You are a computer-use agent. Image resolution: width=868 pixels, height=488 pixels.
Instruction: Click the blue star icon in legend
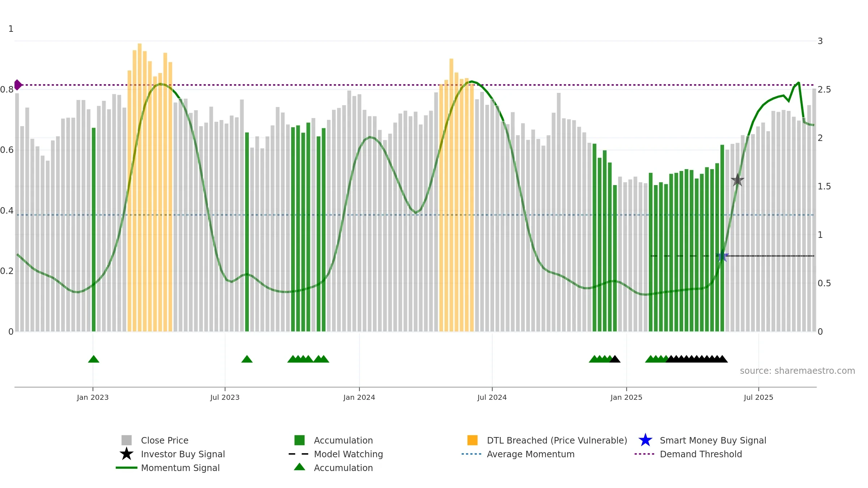click(x=645, y=440)
